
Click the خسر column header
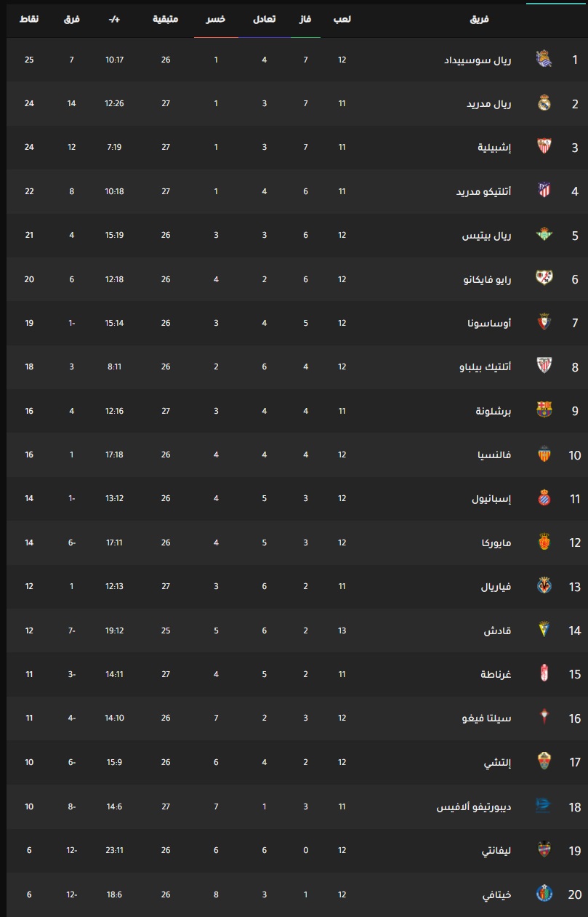216,19
